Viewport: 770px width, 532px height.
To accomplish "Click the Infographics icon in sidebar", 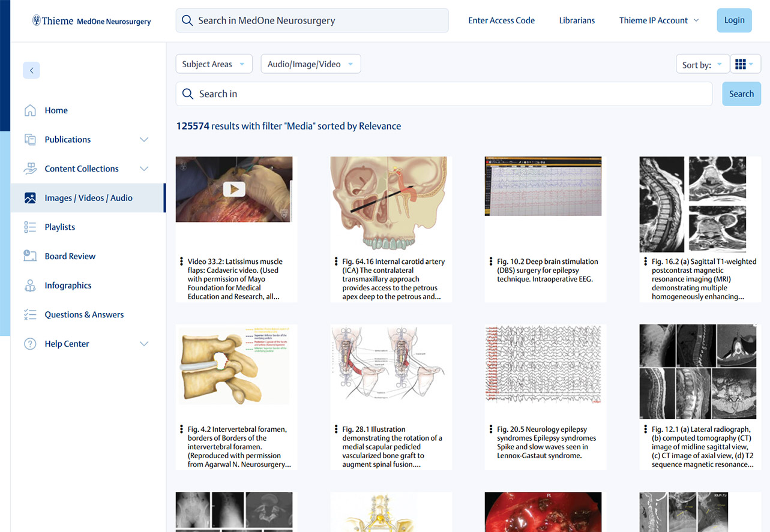I will click(30, 285).
